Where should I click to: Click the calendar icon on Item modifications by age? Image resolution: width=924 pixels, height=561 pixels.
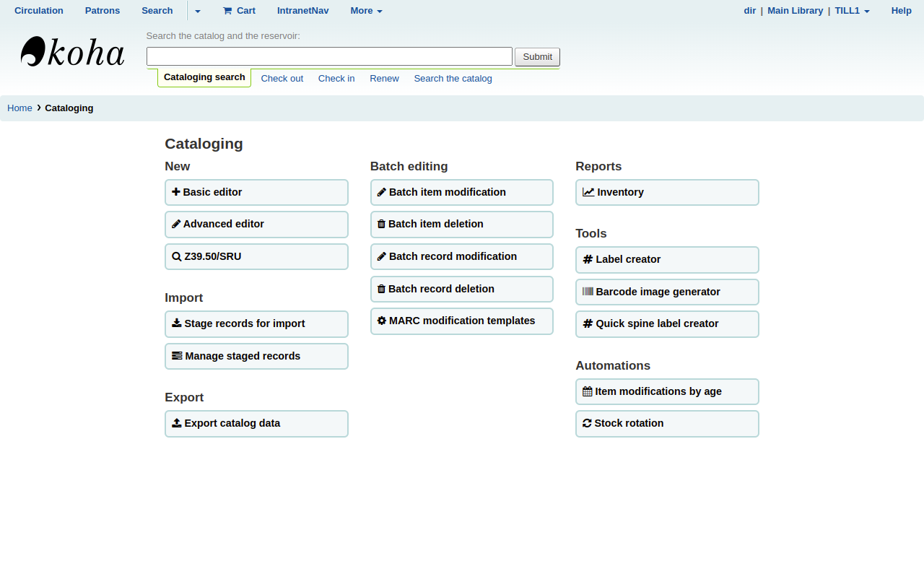(x=588, y=391)
